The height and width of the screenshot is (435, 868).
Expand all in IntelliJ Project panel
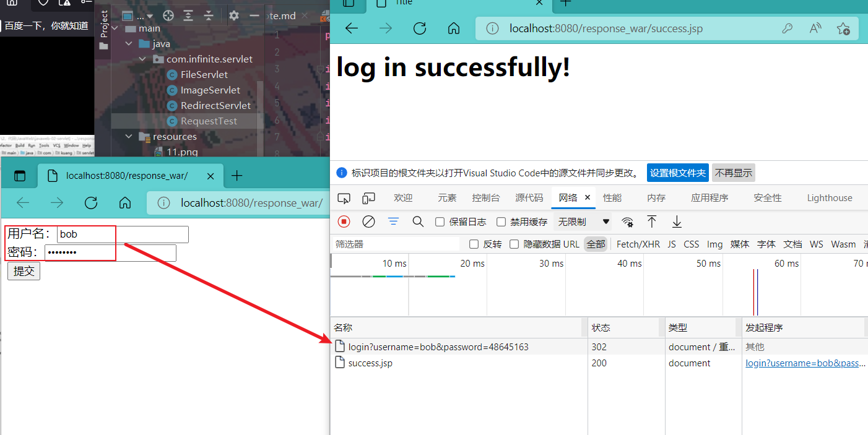(188, 15)
